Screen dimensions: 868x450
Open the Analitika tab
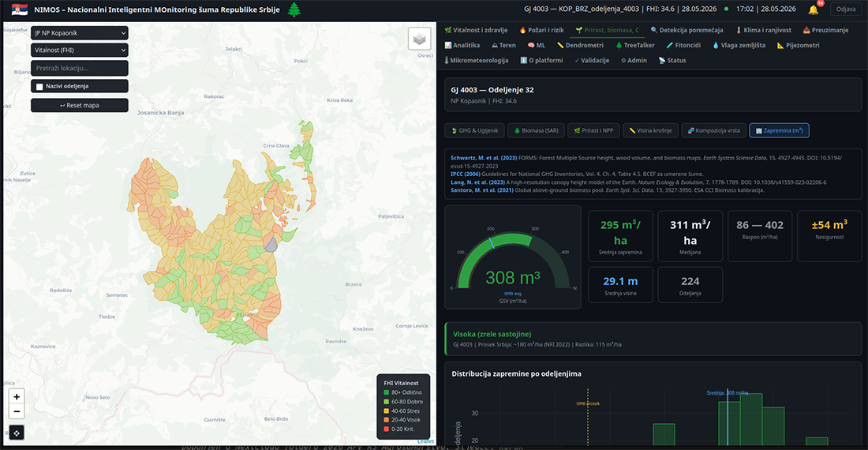coord(462,45)
